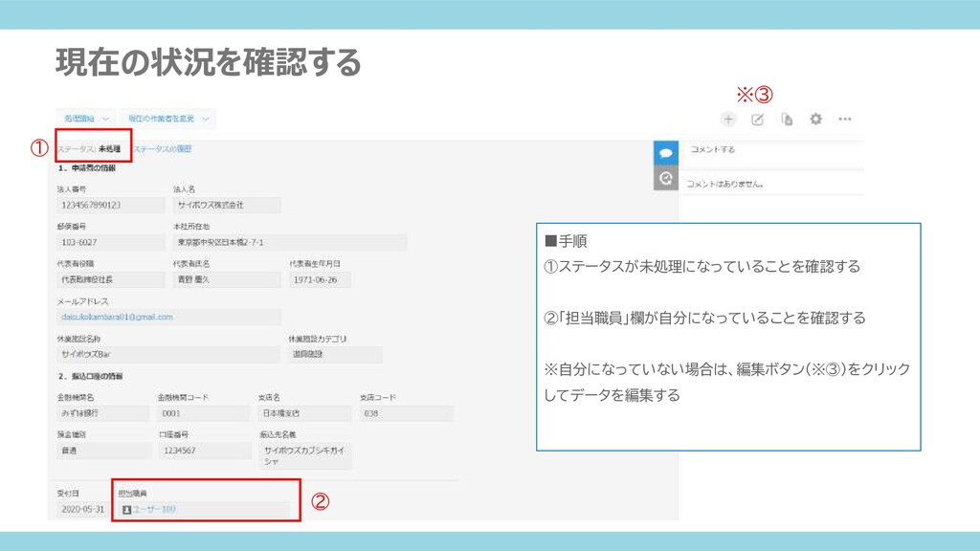
Task: Click the bank name みずほ銀行
Action: tap(103, 413)
